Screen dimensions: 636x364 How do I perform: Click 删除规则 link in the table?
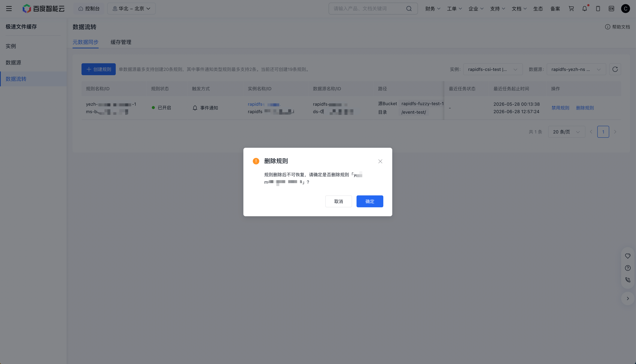585,108
